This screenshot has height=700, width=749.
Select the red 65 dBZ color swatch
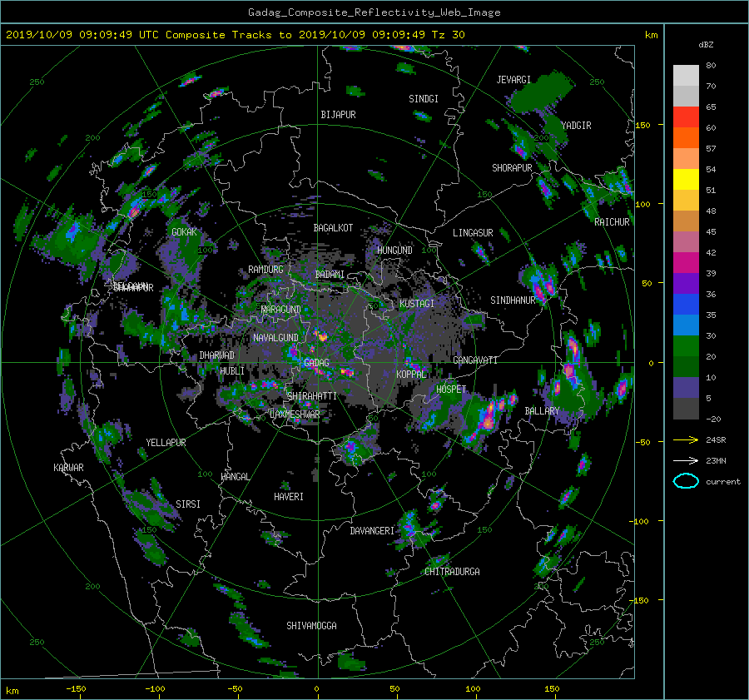686,117
